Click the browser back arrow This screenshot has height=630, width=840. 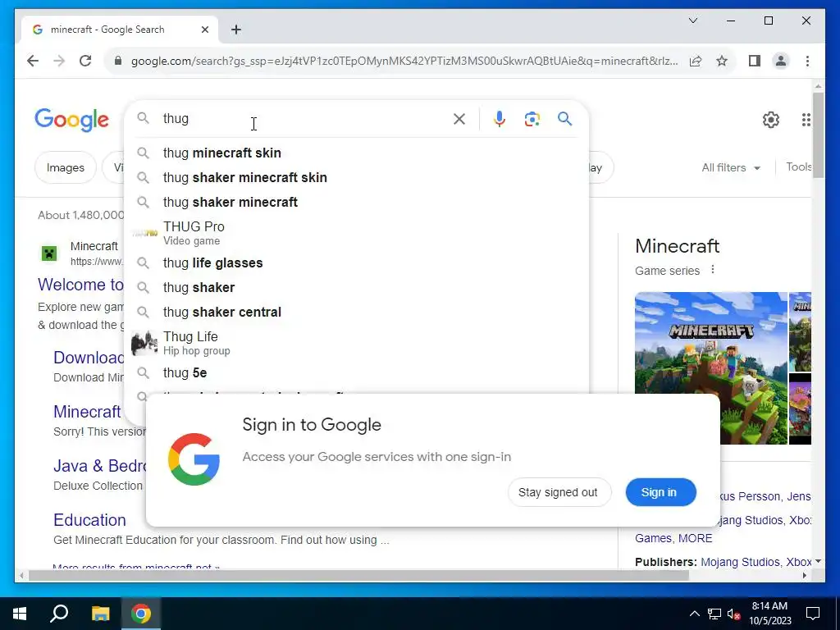point(33,61)
